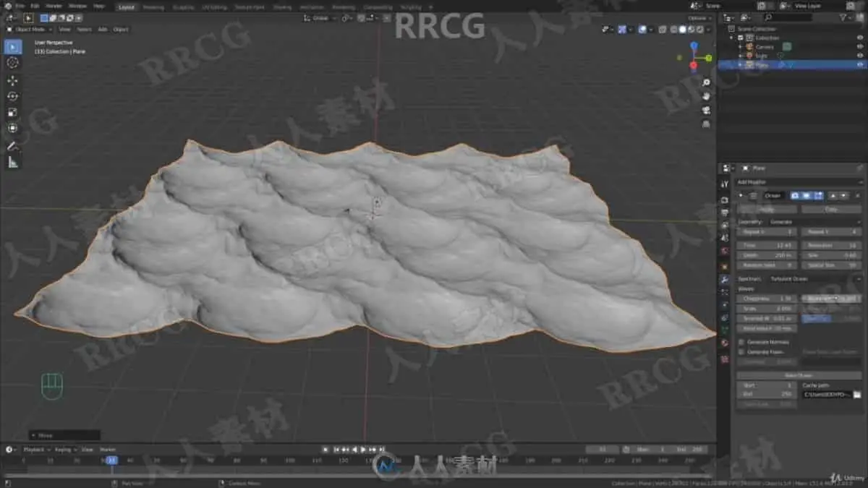Open the Render properties tab
The image size is (868, 488).
pyautogui.click(x=724, y=200)
